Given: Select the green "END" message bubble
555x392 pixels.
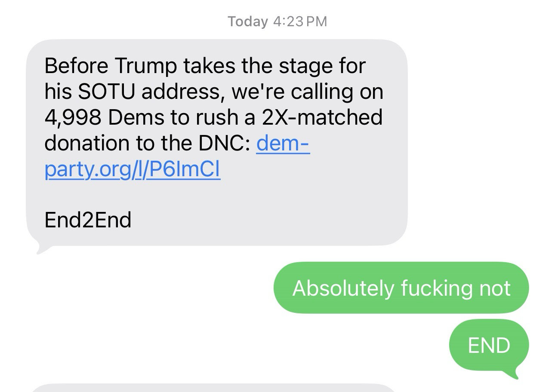Looking at the screenshot, I should pos(489,345).
